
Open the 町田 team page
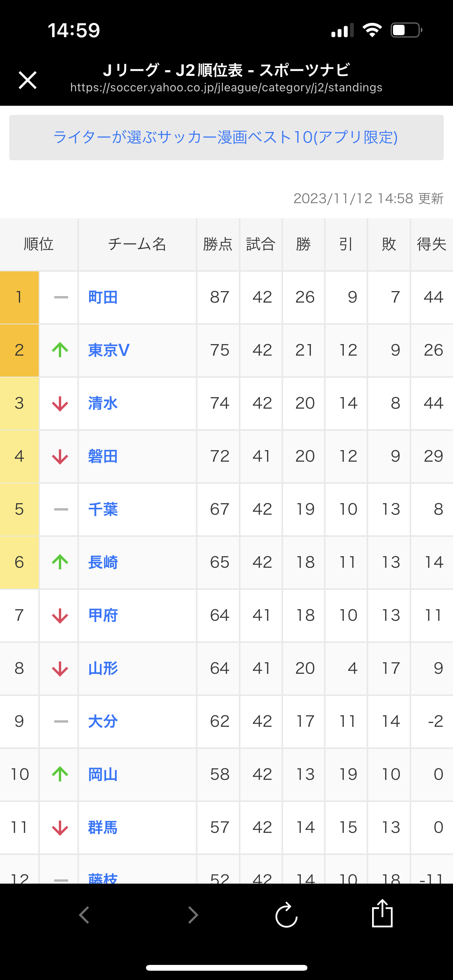click(x=103, y=297)
